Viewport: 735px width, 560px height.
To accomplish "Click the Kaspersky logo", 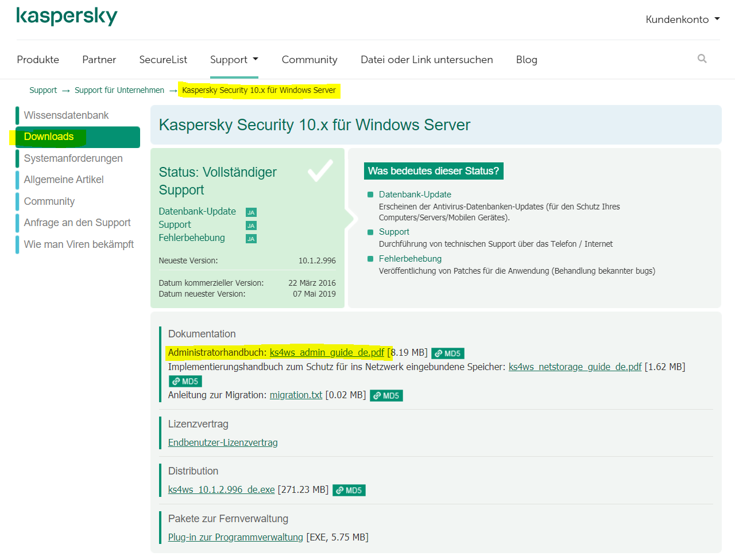I will (x=67, y=16).
